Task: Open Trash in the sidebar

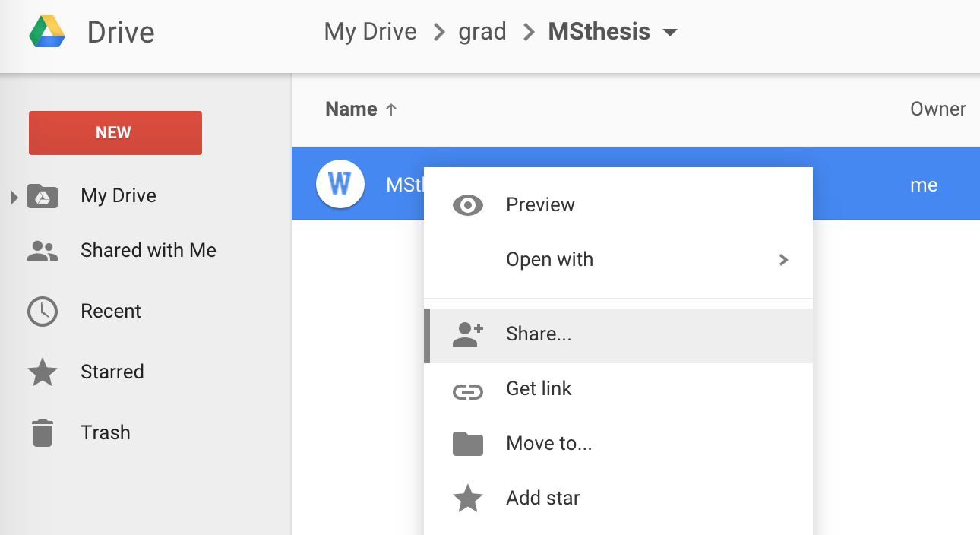Action: click(x=106, y=432)
